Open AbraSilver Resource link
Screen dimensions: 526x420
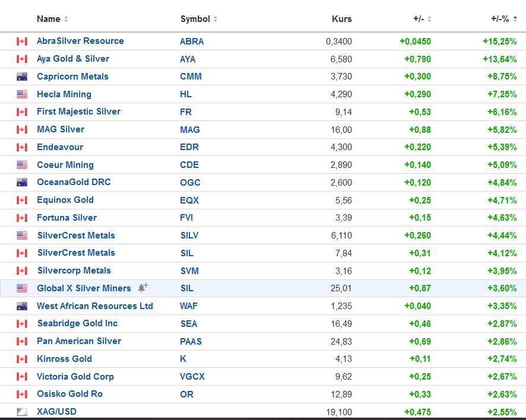point(80,41)
